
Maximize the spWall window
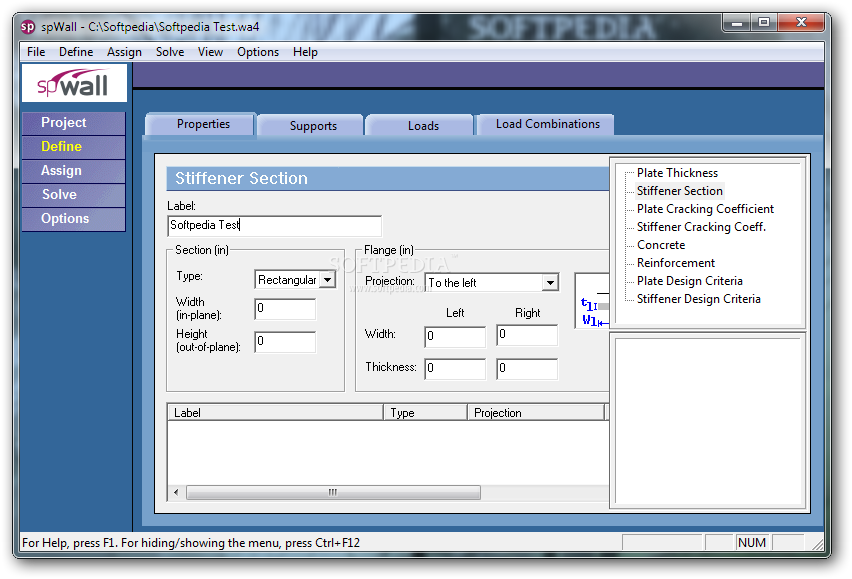pyautogui.click(x=763, y=22)
